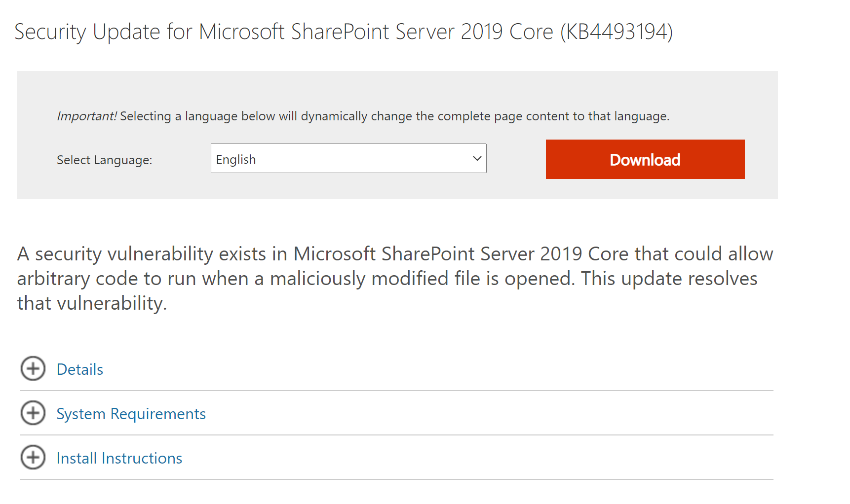Viewport: 850px width, 504px height.
Task: Expand the Install Instructions section
Action: (x=396, y=458)
